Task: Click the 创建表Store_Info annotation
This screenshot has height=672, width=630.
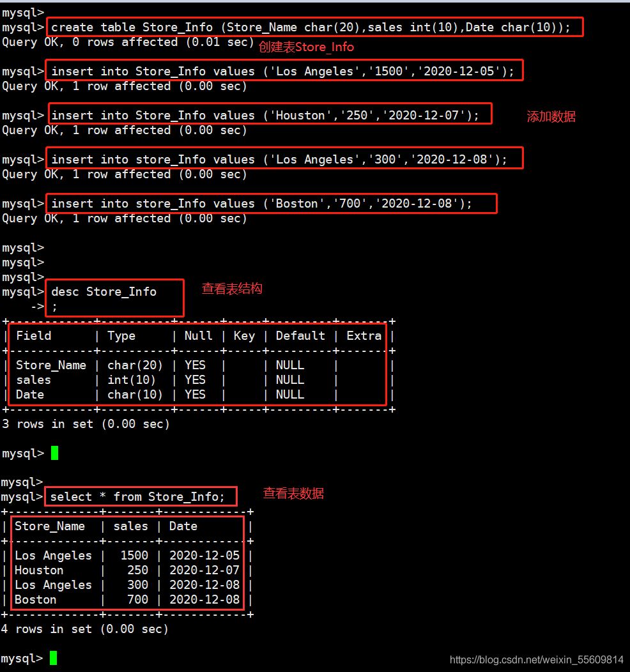Action: [306, 47]
